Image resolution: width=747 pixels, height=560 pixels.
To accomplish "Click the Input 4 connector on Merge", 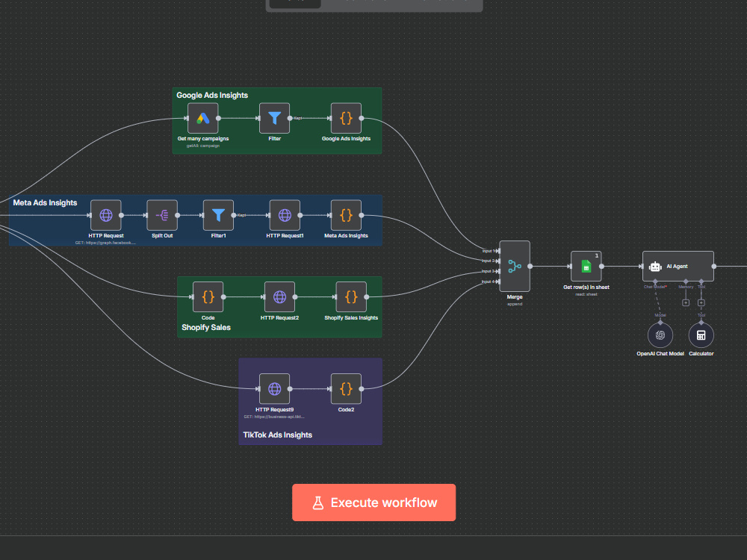I will tap(498, 281).
